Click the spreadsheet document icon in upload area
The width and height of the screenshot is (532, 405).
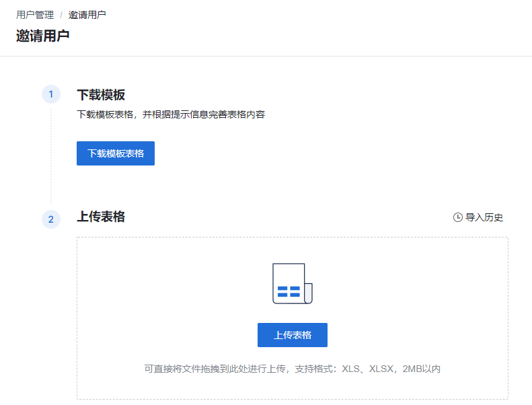point(291,283)
